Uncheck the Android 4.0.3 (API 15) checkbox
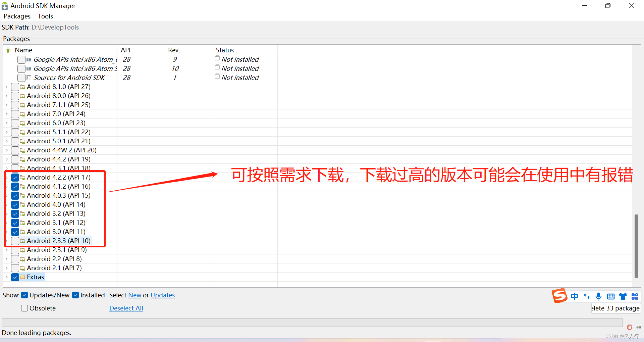Viewport: 644px width, 342px height. pyautogui.click(x=15, y=196)
